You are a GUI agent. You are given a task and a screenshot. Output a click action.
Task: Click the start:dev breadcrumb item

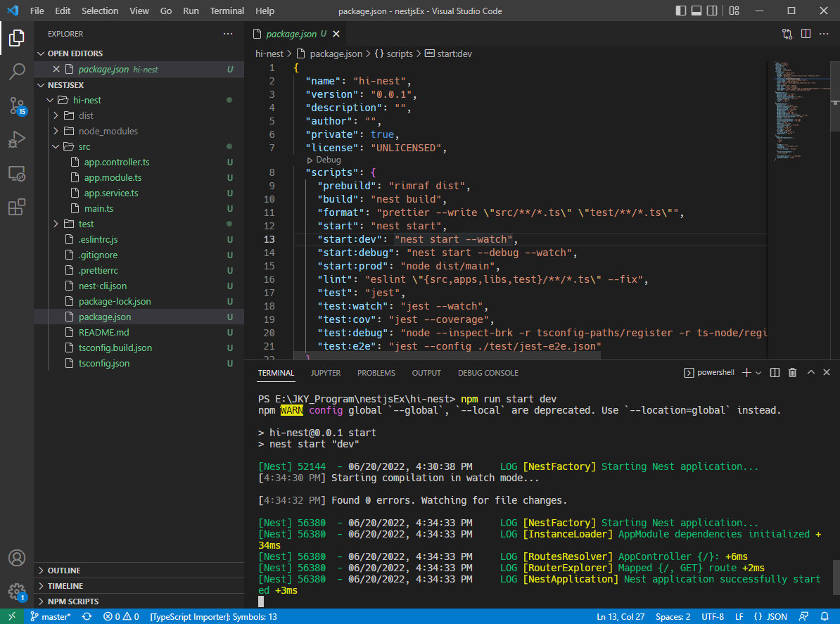click(448, 53)
